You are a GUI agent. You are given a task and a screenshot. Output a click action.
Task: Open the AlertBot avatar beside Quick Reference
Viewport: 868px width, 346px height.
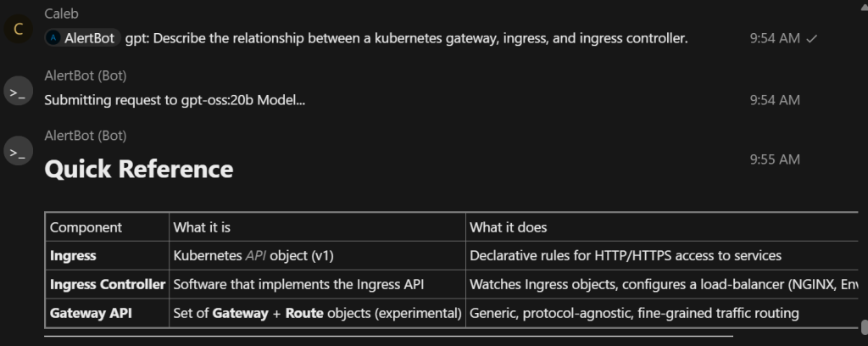coord(19,152)
